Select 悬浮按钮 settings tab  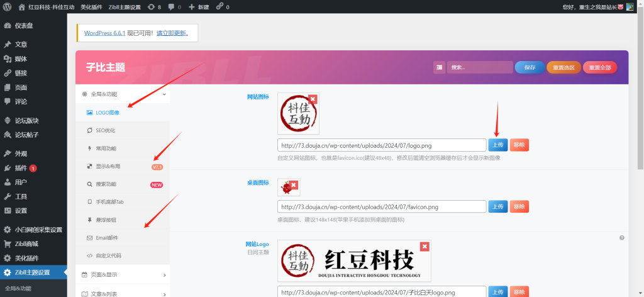123,220
